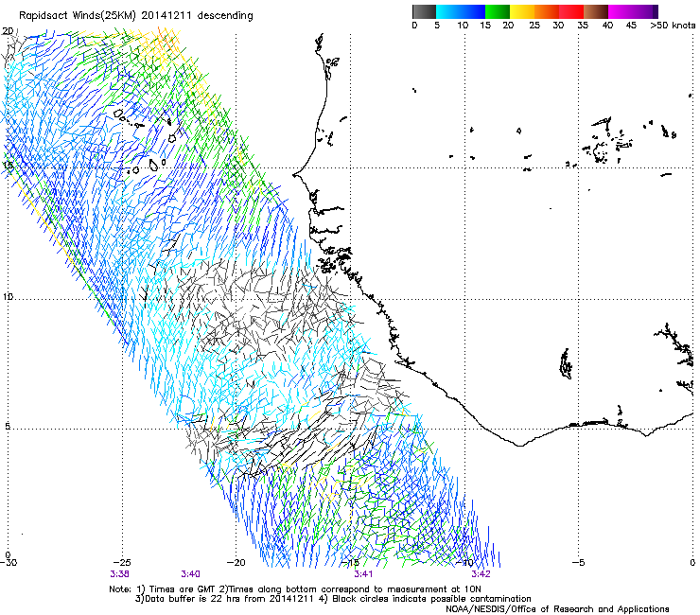Image resolution: width=700 pixels, height=615 pixels.
Task: Click the swath time label '3:40'
Action: [x=191, y=574]
